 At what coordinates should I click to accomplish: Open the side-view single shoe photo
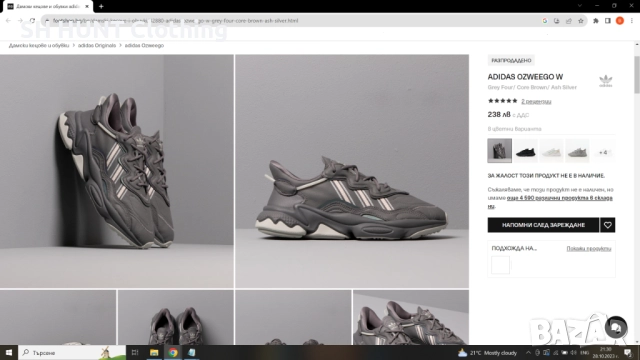point(352,171)
